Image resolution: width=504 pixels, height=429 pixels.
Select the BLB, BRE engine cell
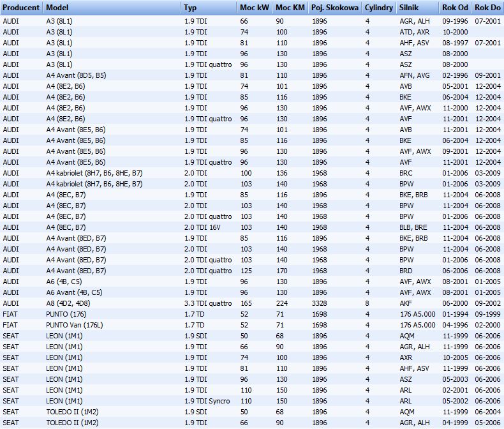click(x=413, y=227)
